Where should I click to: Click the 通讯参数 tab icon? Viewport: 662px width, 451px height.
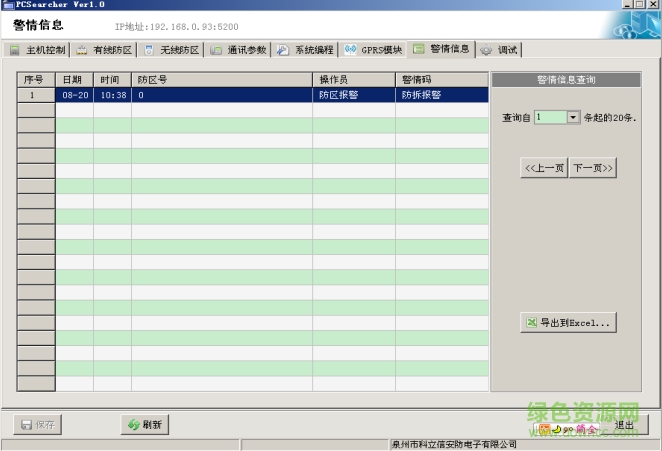216,50
